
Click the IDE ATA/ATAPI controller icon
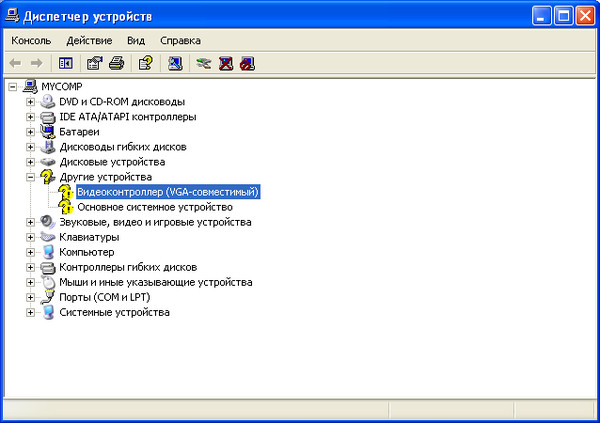point(48,117)
